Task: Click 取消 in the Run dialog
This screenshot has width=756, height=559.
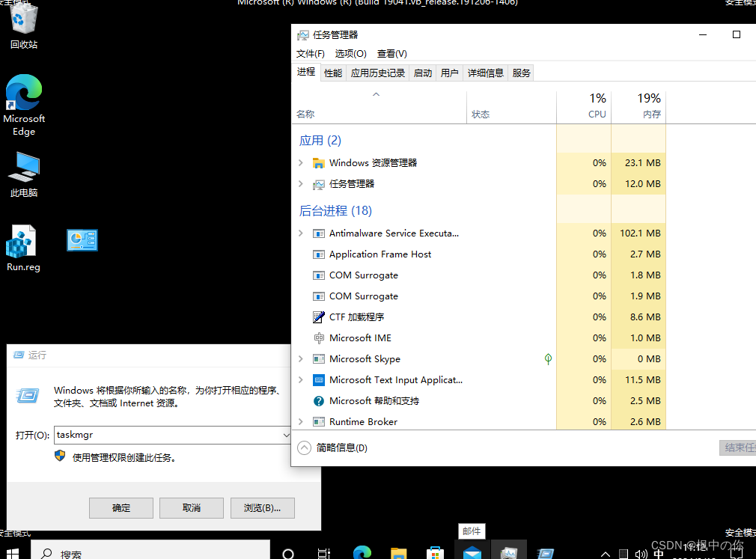Action: click(x=192, y=508)
